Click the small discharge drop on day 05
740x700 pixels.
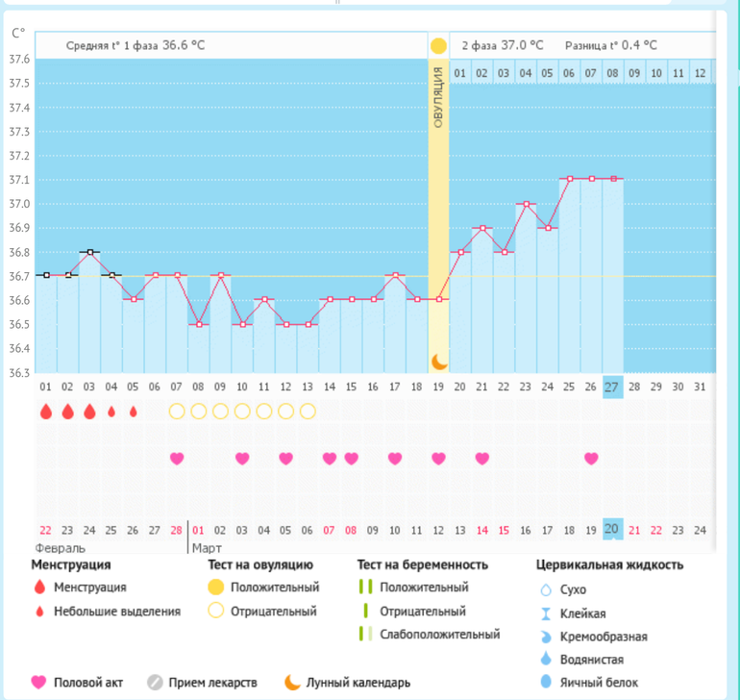pyautogui.click(x=133, y=412)
